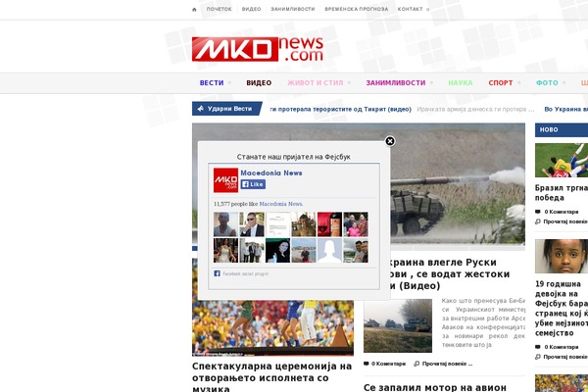Open the Ирачката армија ticker headline

(475, 109)
